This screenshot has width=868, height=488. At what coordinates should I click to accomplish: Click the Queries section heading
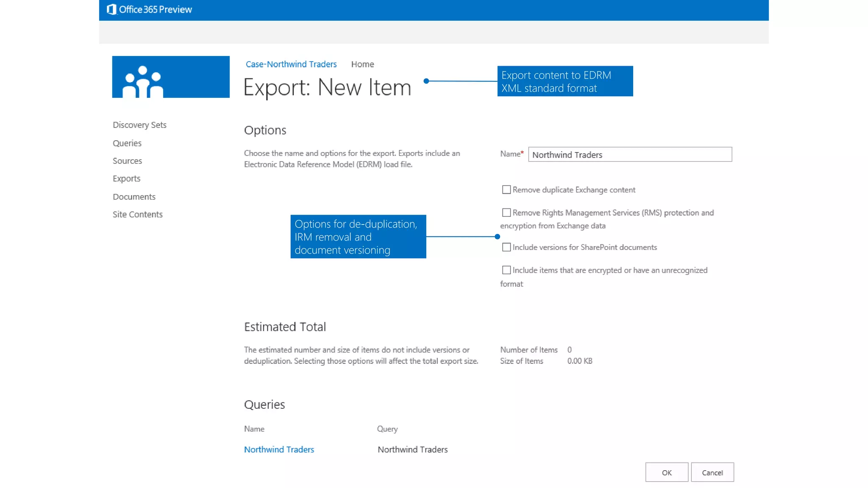click(264, 405)
